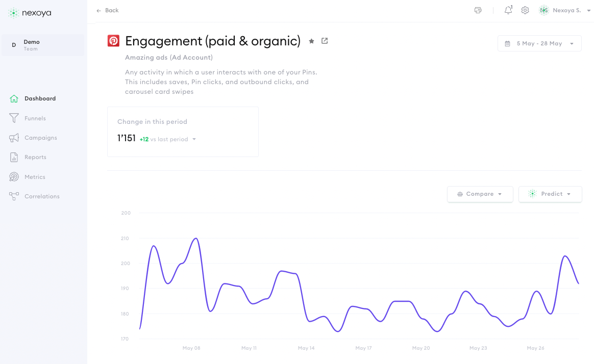Open settings via the gear icon
The image size is (594, 364).
(525, 10)
